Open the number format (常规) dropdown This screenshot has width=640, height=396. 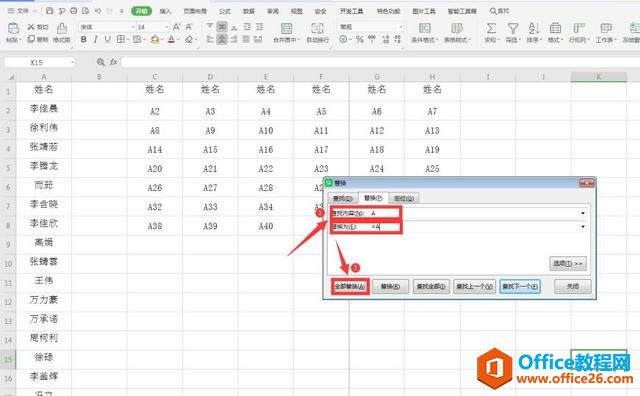tap(401, 27)
